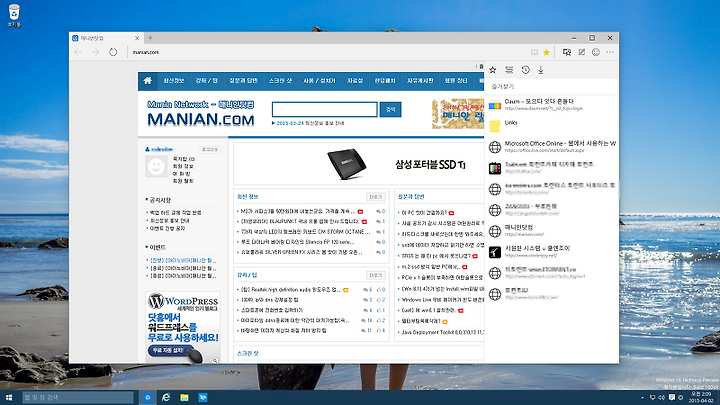Click the more button in first news box
720x405 pixels.
point(376,197)
